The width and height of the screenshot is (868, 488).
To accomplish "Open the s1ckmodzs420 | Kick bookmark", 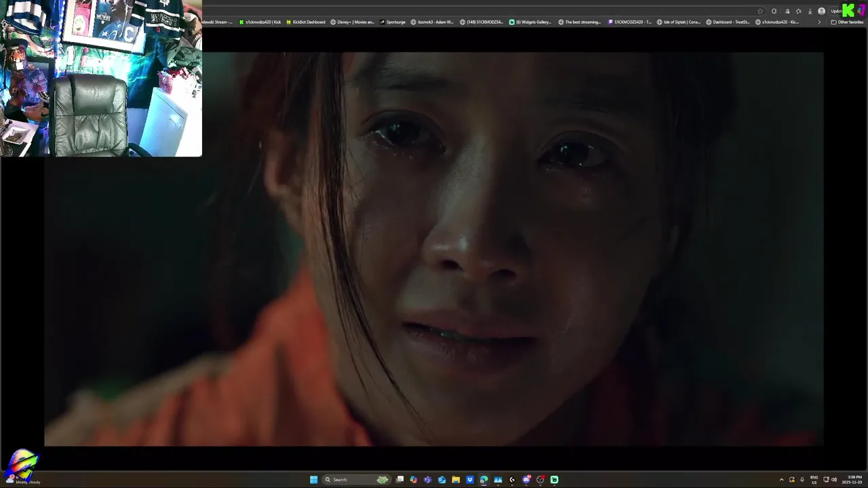I will [260, 22].
